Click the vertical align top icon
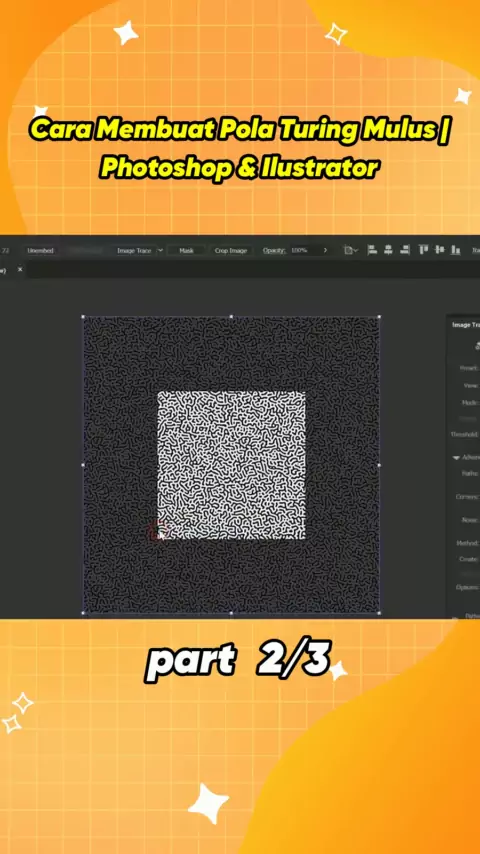This screenshot has height=854, width=480. 423,250
